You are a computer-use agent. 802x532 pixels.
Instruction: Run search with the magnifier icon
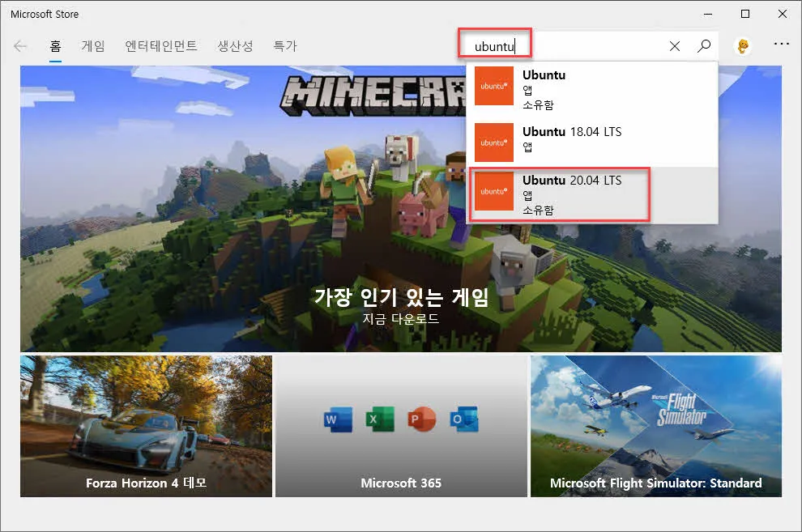pyautogui.click(x=704, y=46)
